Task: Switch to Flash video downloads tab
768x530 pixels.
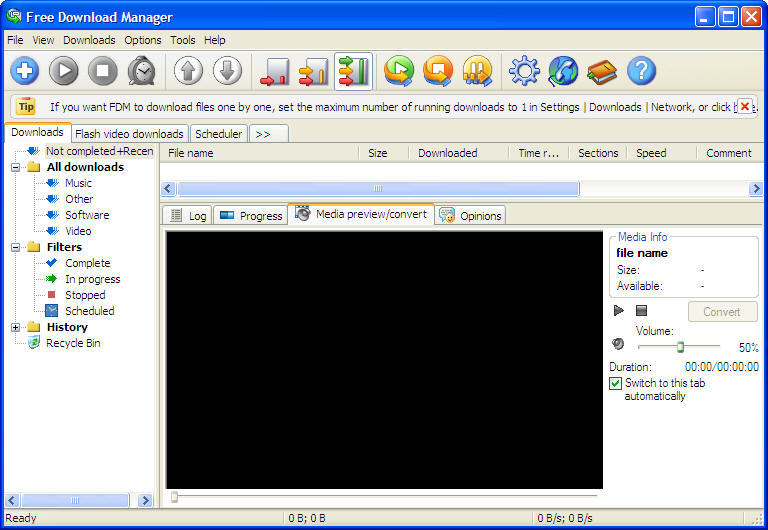Action: click(129, 134)
